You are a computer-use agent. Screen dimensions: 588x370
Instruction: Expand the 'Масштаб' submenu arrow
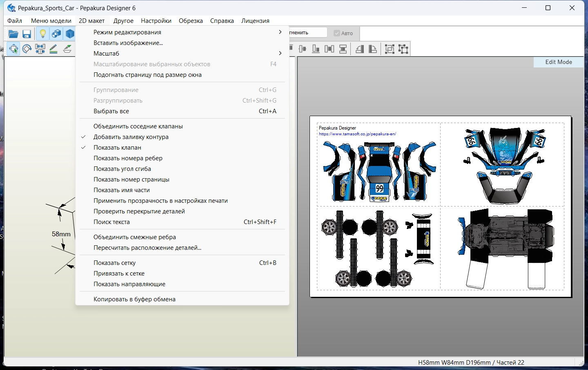(x=280, y=54)
